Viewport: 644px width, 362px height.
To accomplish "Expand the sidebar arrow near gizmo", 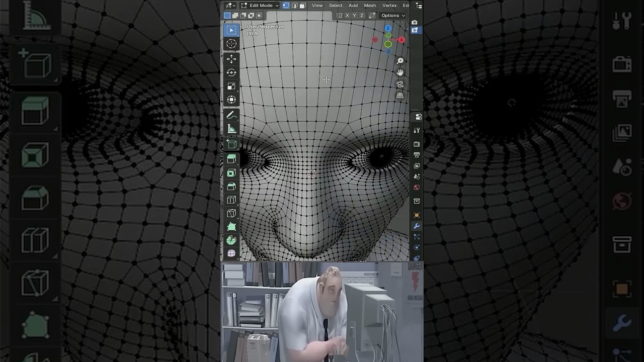I will (x=408, y=29).
